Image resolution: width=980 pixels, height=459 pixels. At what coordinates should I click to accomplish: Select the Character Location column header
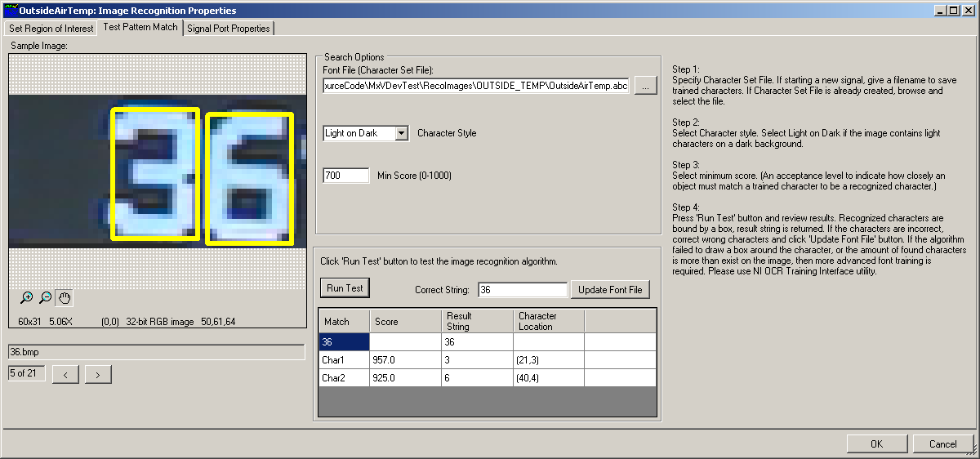click(x=549, y=321)
